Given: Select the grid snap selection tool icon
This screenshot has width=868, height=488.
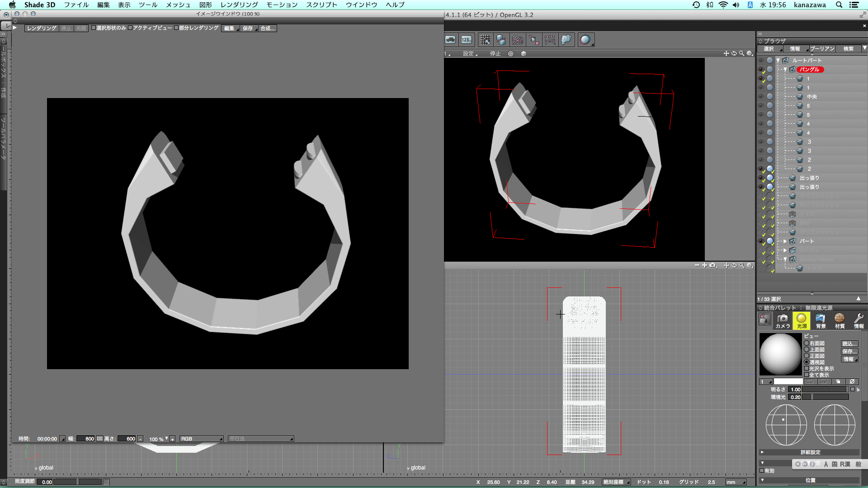Looking at the screenshot, I should click(485, 40).
